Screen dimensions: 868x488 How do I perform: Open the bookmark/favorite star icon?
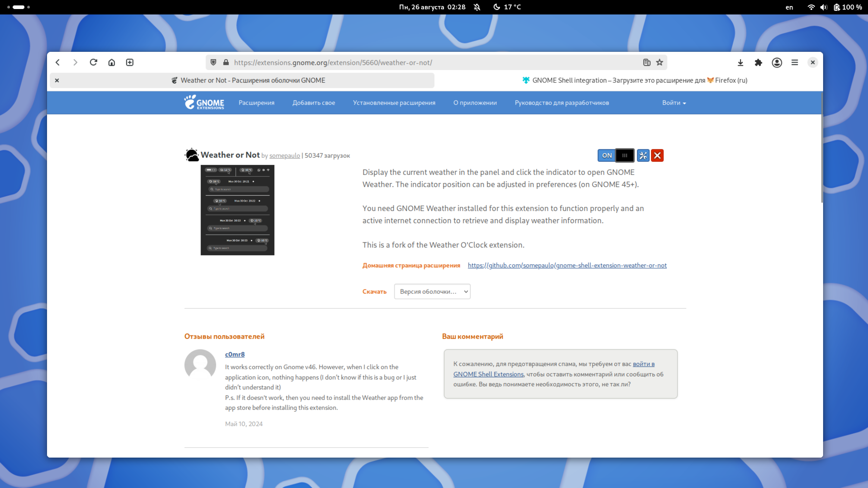tap(660, 62)
